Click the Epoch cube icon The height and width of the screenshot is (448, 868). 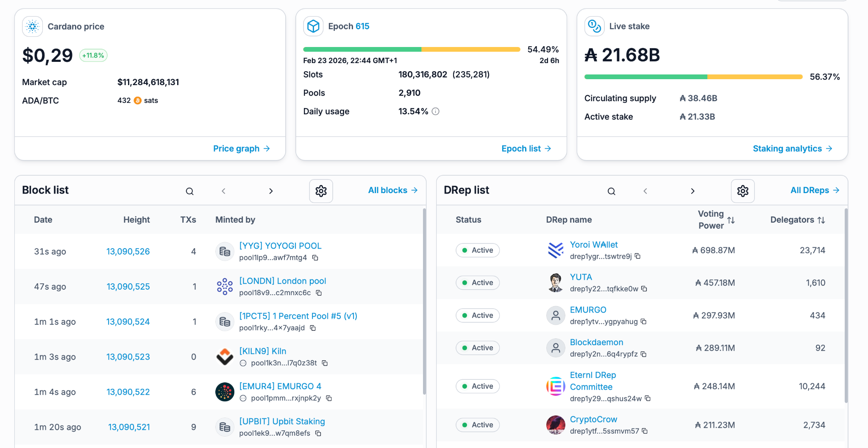tap(313, 26)
